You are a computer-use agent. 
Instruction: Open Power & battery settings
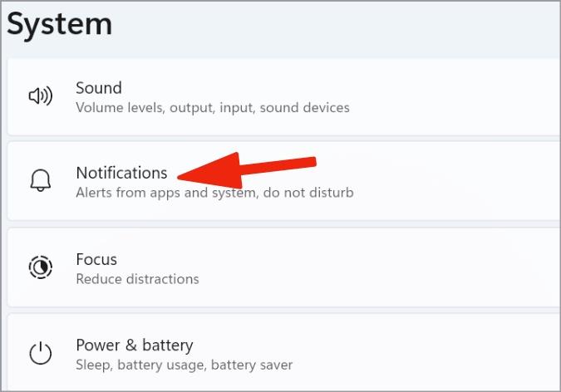[135, 345]
